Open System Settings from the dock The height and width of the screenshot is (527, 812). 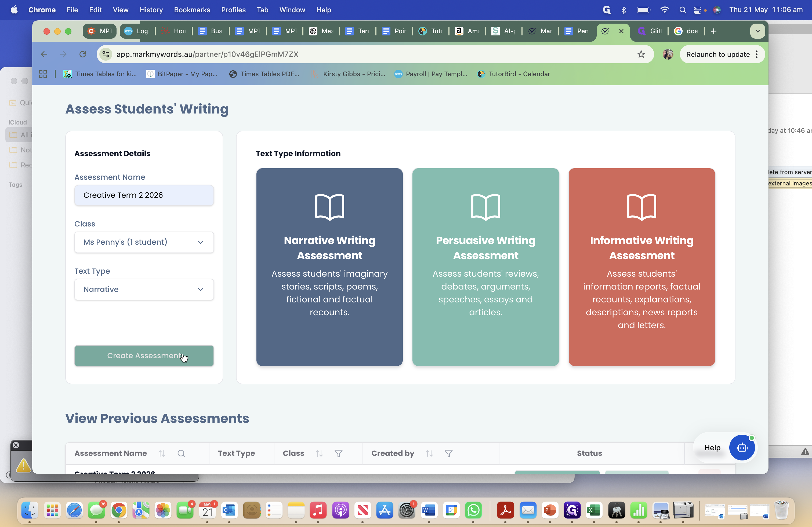[407, 510]
